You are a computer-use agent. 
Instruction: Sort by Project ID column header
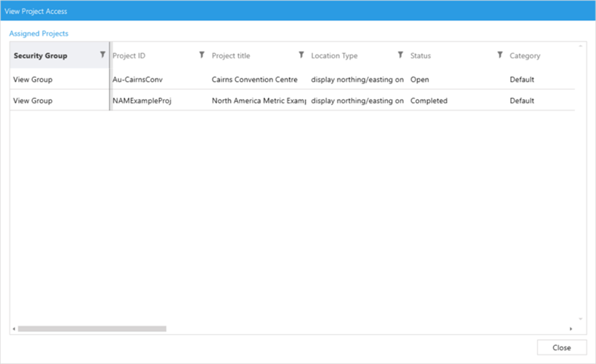tap(129, 56)
